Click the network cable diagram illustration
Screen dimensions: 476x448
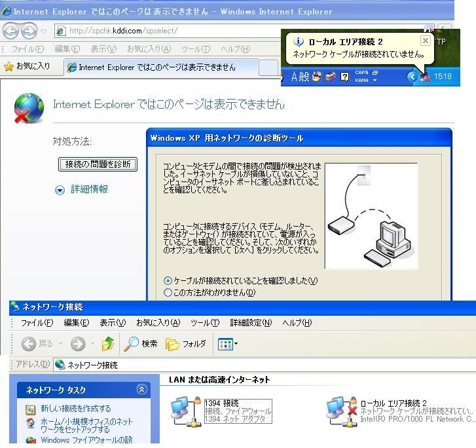[371, 216]
